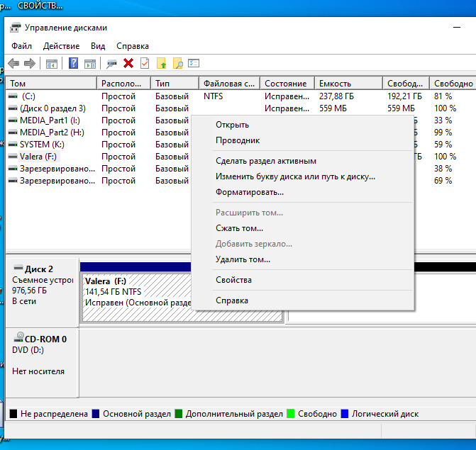The height and width of the screenshot is (450, 476).
Task: Click the drive icon of the (C:) volume
Action: coord(13,96)
